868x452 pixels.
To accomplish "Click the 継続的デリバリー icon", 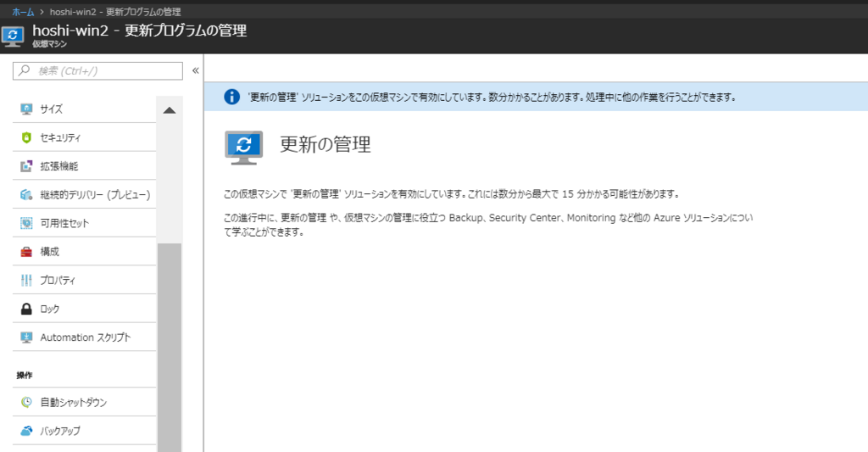I will click(x=26, y=195).
